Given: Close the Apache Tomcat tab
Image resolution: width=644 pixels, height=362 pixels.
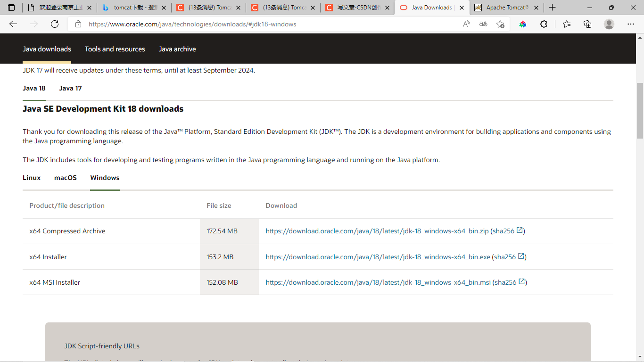Looking at the screenshot, I should (536, 8).
